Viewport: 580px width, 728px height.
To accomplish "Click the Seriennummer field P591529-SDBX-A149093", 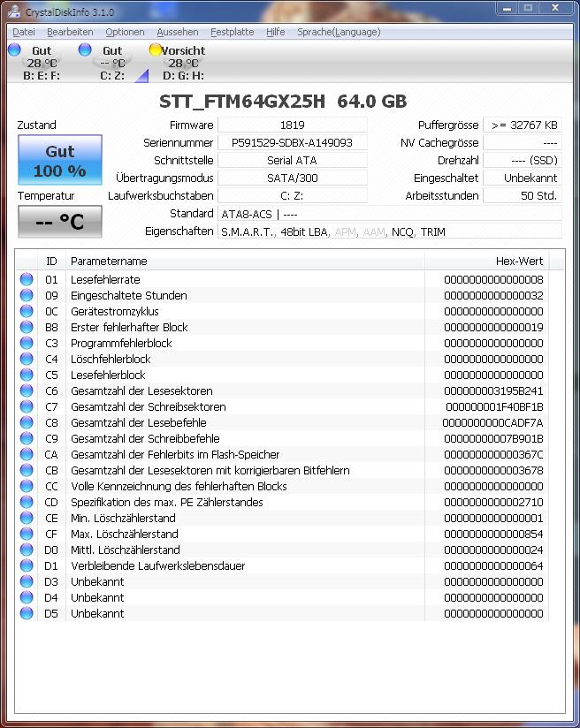I will click(293, 142).
